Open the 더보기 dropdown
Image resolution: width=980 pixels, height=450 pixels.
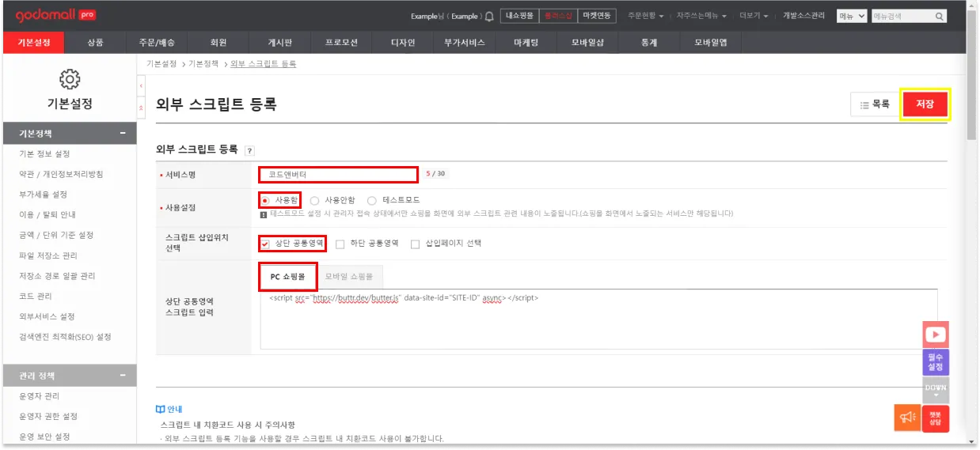point(754,16)
